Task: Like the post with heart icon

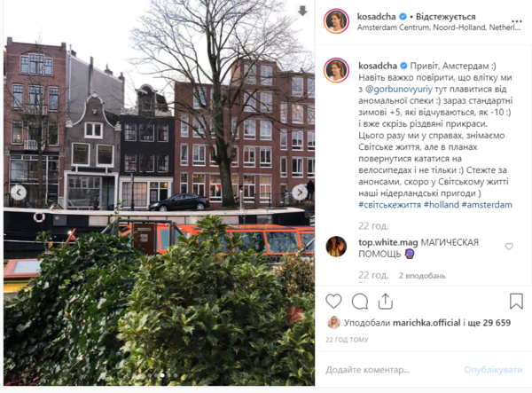Action: coord(333,302)
